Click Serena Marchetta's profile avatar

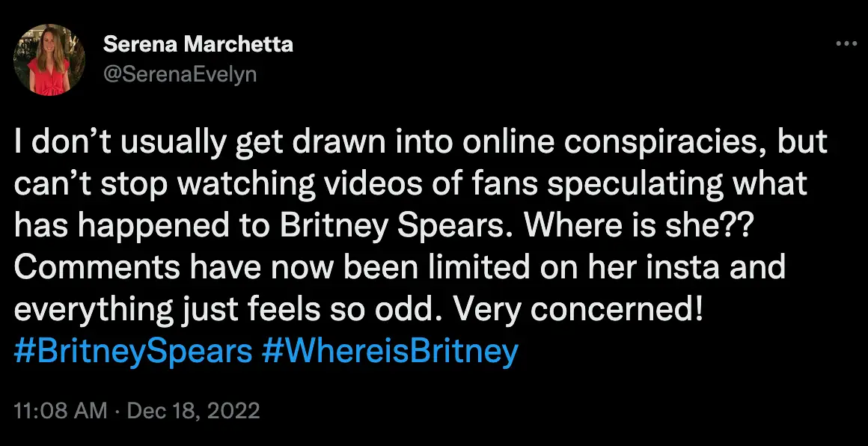tap(49, 59)
